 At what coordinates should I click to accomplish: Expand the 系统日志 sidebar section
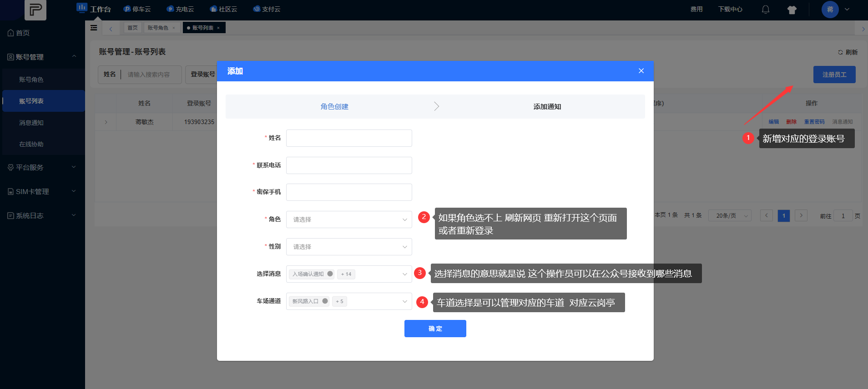42,215
